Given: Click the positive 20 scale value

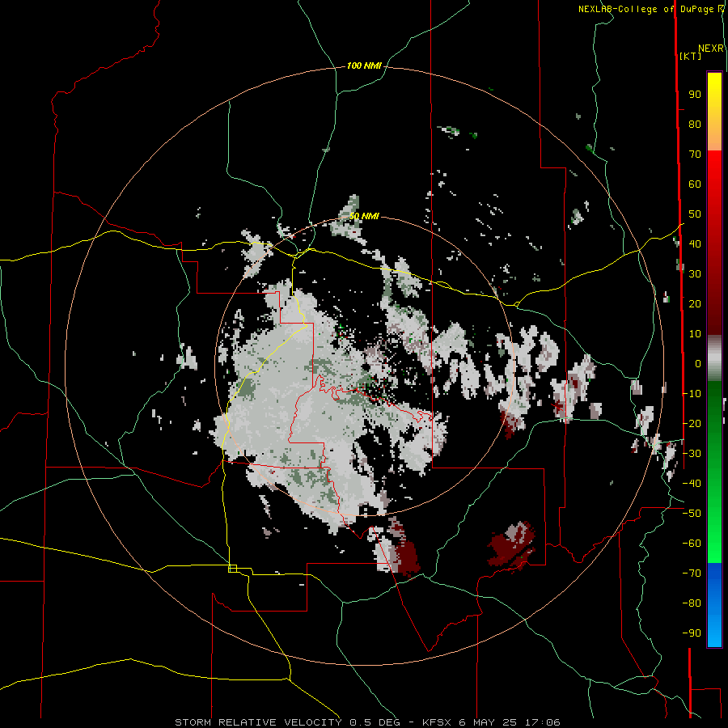Looking at the screenshot, I should 695,303.
